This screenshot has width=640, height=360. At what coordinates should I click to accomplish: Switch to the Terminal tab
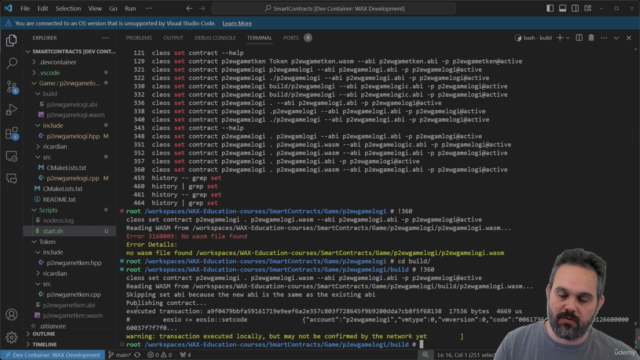pos(259,38)
